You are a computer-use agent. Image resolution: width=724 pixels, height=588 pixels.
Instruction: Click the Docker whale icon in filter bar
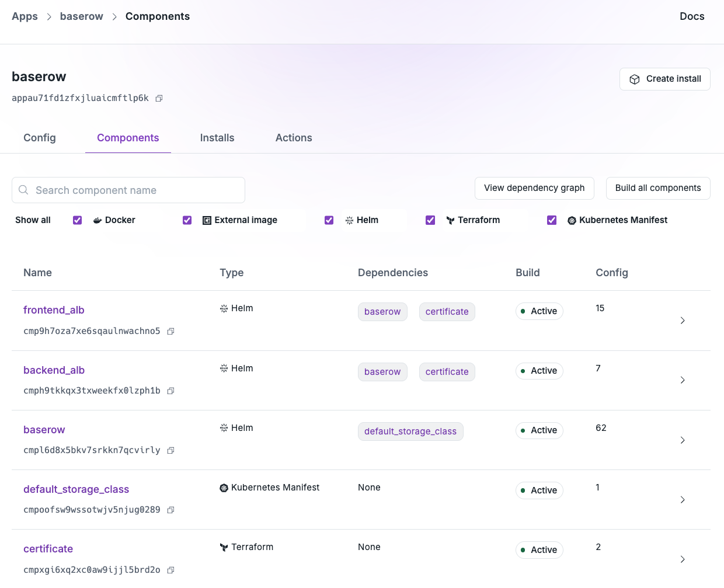pos(97,220)
